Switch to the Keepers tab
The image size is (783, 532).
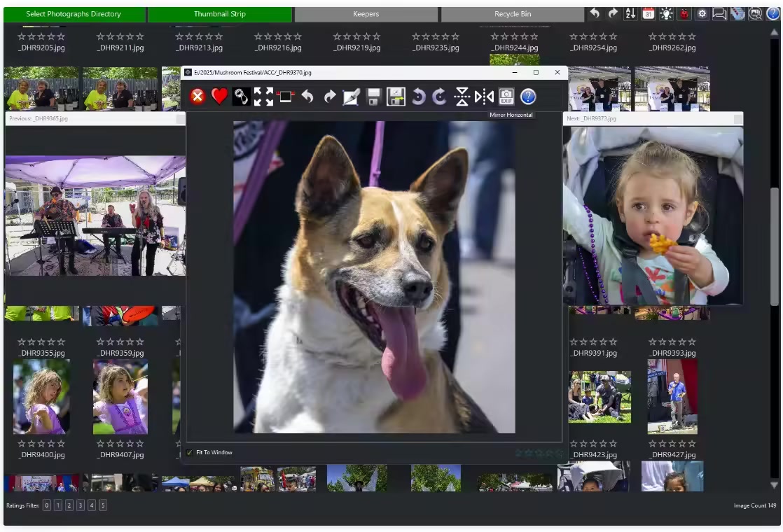[x=366, y=14]
